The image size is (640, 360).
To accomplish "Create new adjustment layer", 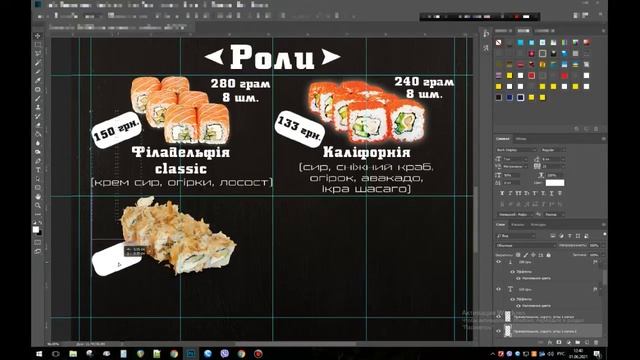I will pos(568,342).
